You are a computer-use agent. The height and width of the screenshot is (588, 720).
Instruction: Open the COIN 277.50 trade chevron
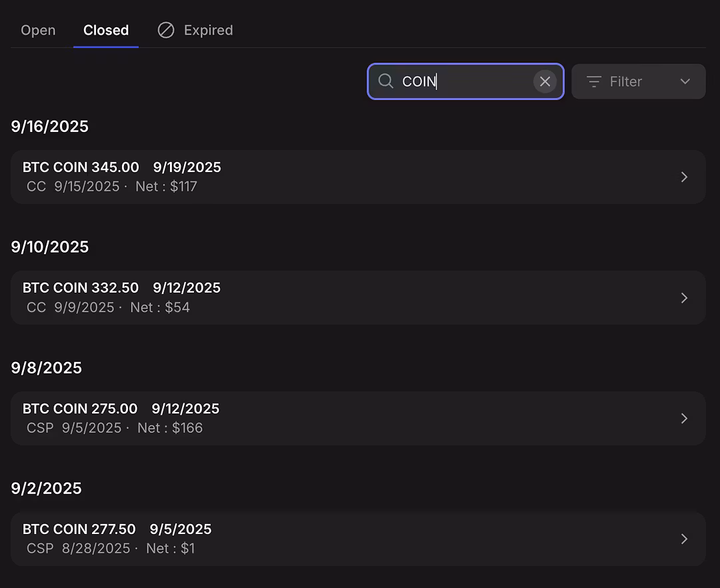point(684,539)
